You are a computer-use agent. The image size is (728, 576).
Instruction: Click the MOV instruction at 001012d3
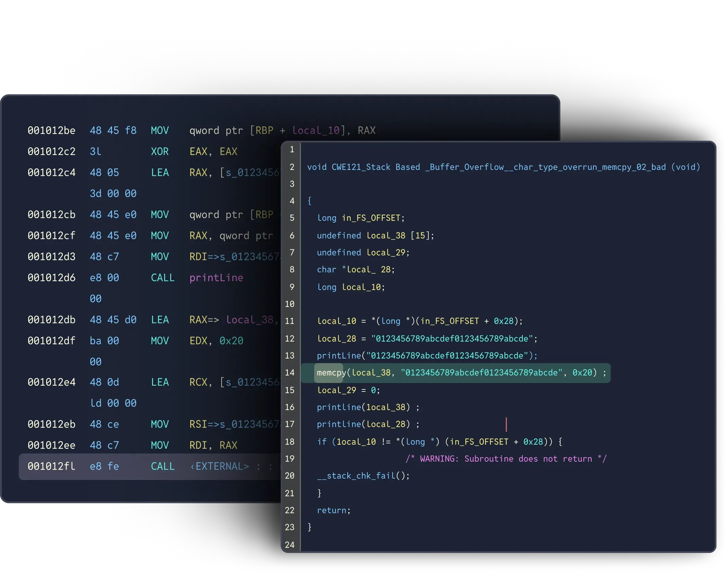pyautogui.click(x=160, y=257)
